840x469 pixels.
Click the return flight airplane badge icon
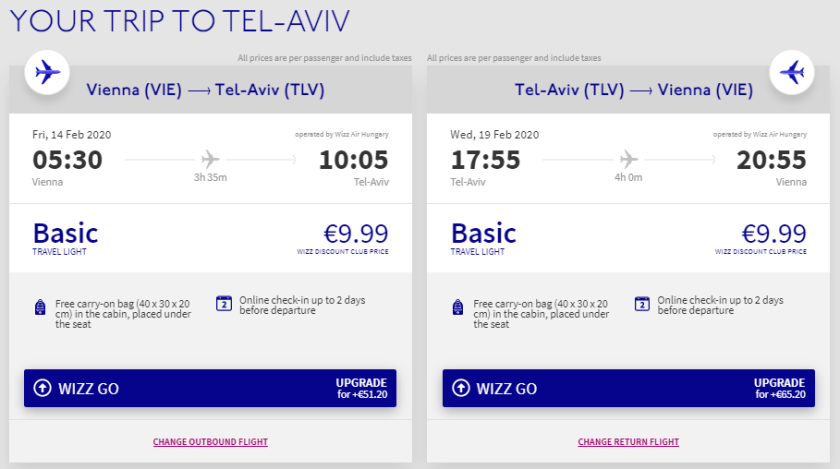tap(792, 72)
